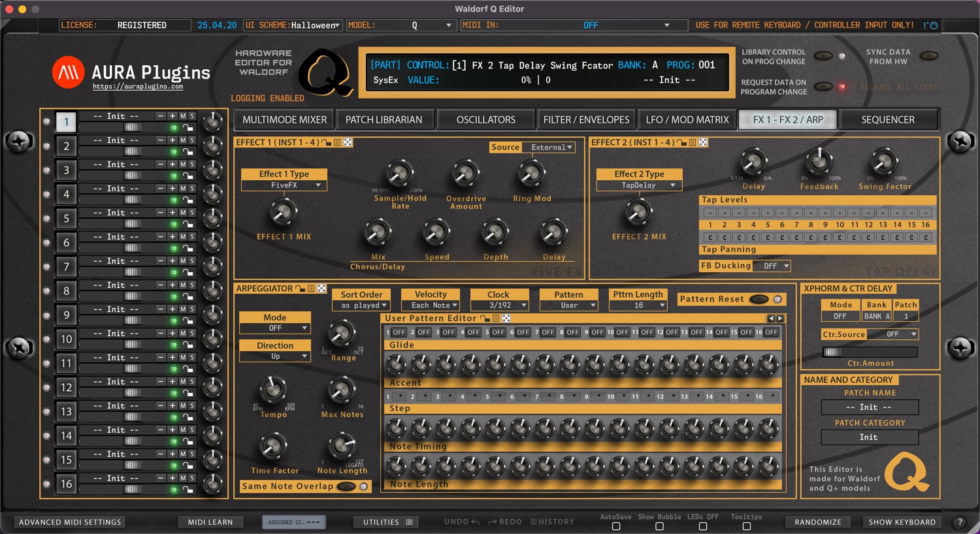
Task: Click the ADVANCED MIDI SETTINGS button
Action: 70,522
